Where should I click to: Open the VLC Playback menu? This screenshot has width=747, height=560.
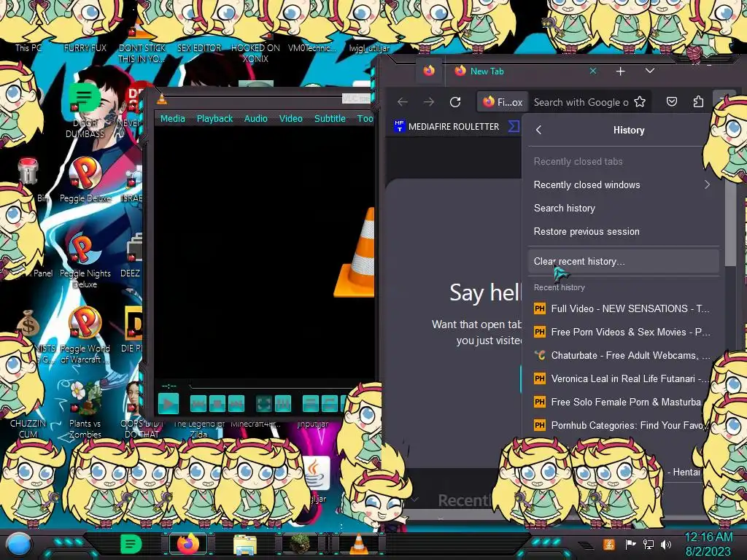[214, 118]
